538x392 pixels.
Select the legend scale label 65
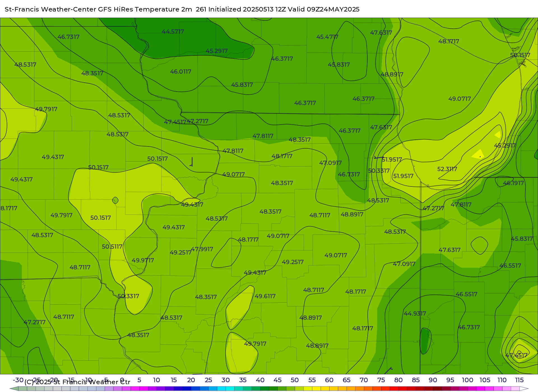pos(347,380)
